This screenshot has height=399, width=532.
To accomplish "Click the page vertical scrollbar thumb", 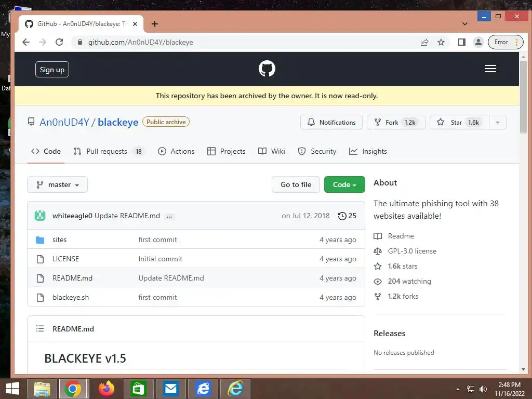I will click(x=523, y=97).
